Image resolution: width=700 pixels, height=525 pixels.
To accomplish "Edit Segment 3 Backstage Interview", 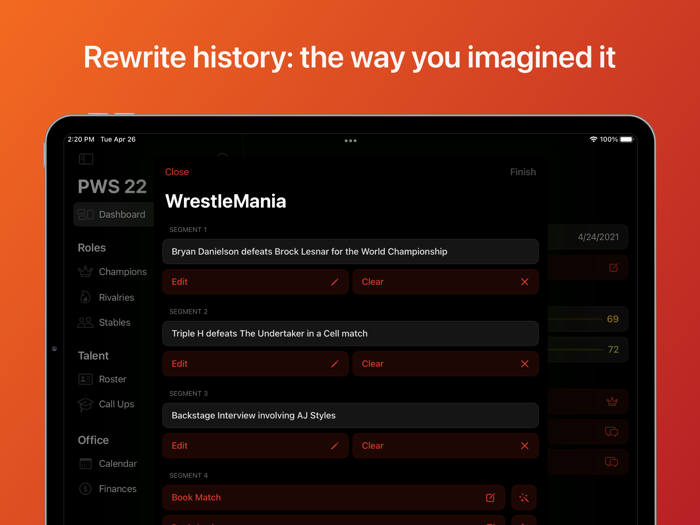I will tap(255, 446).
